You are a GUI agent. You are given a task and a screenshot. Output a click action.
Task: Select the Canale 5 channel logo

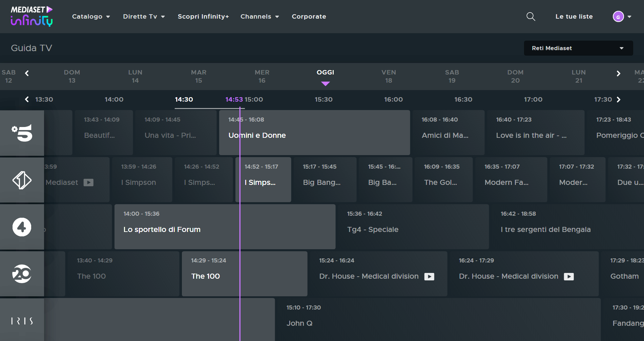pyautogui.click(x=22, y=132)
